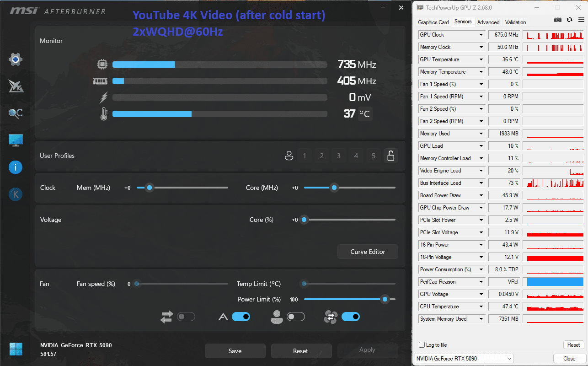
Task: Toggle the fan sync switch
Action: 186,317
